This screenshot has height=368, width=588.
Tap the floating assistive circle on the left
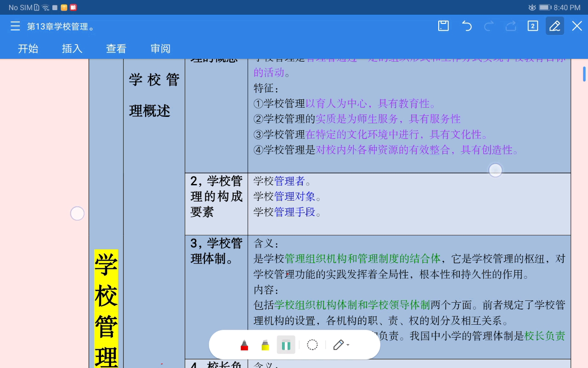pos(77,213)
